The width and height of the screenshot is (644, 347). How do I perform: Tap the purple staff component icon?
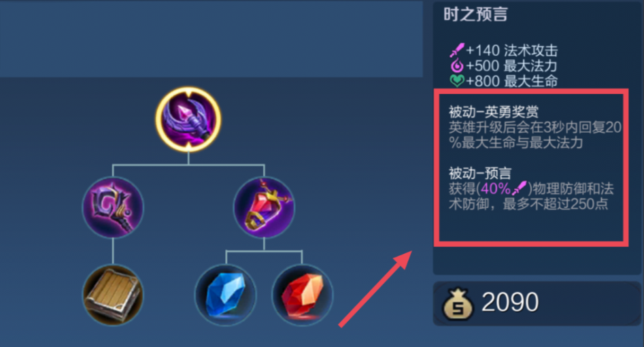(x=113, y=207)
